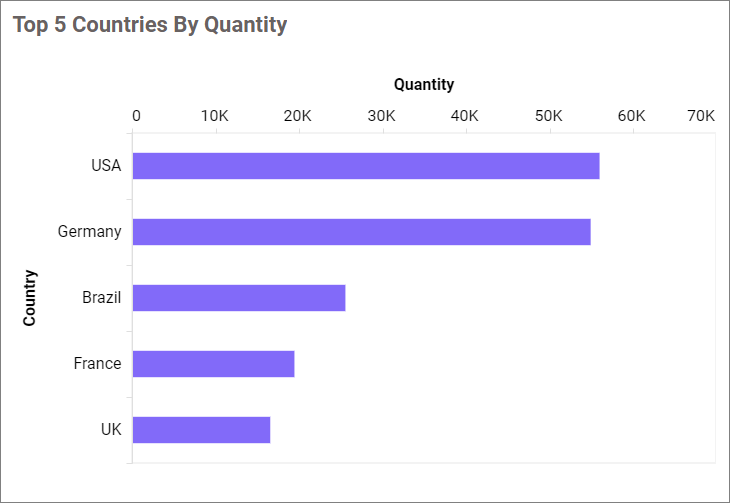Select the Germany axis label
The width and height of the screenshot is (730, 503).
90,232
